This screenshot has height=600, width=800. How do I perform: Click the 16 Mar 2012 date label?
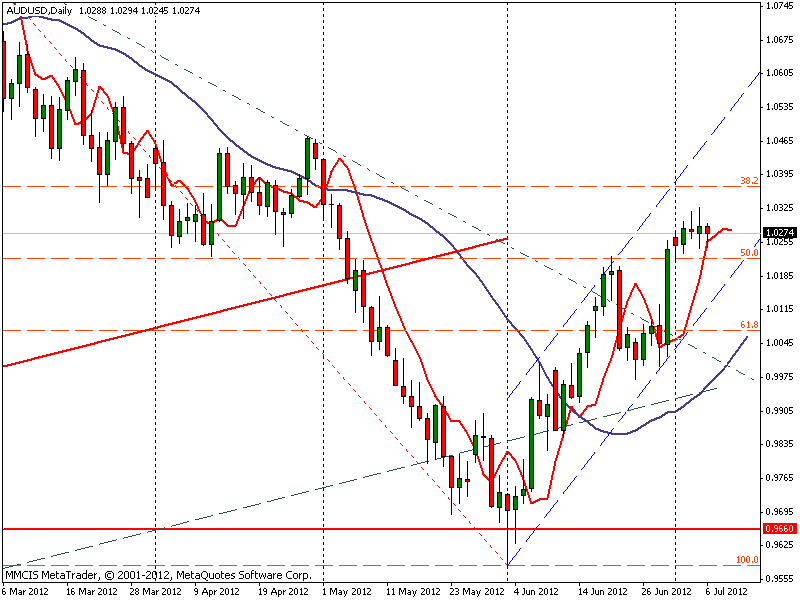point(92,591)
